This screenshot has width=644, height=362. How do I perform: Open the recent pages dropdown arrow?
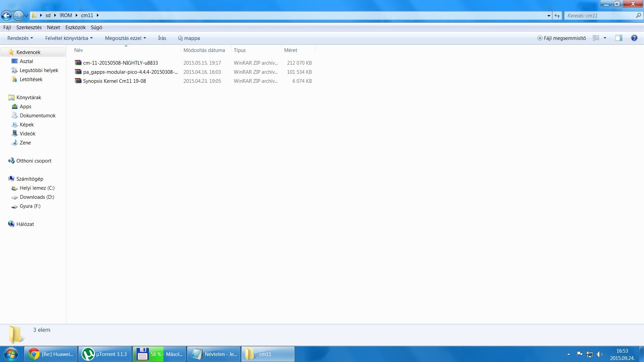pos(26,16)
